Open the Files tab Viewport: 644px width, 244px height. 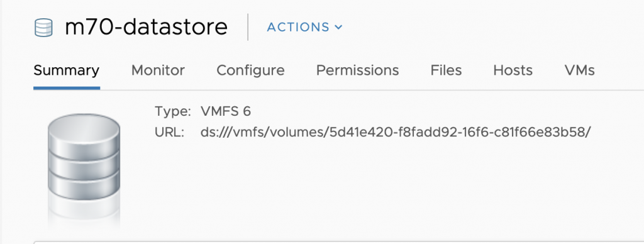click(x=446, y=70)
